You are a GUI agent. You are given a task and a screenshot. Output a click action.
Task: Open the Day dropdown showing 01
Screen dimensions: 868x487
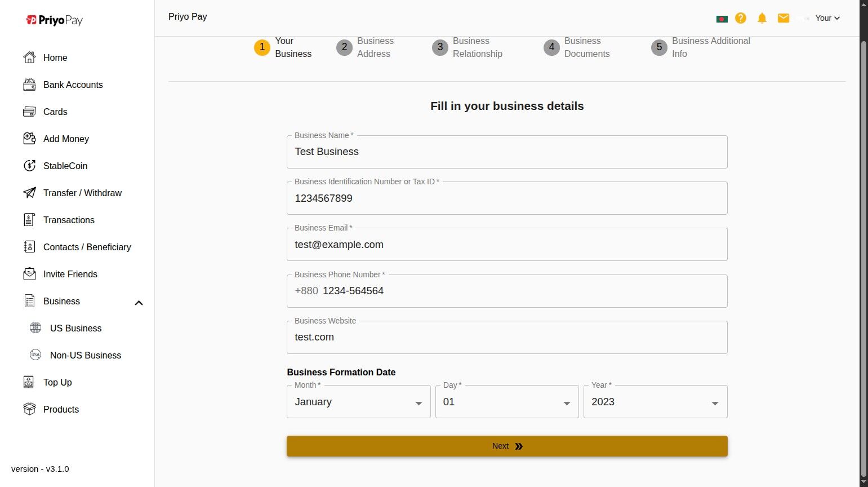506,402
